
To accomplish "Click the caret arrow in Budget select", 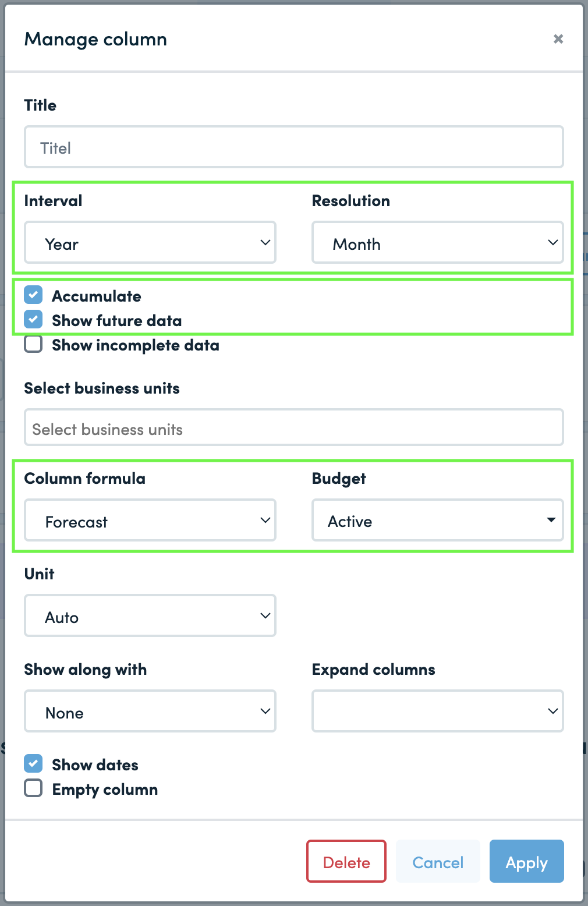I will (551, 521).
